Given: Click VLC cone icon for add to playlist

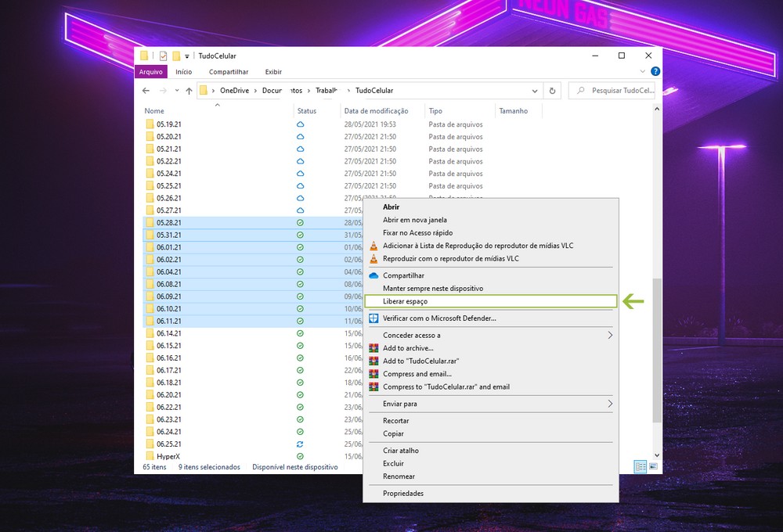Looking at the screenshot, I should (x=373, y=246).
